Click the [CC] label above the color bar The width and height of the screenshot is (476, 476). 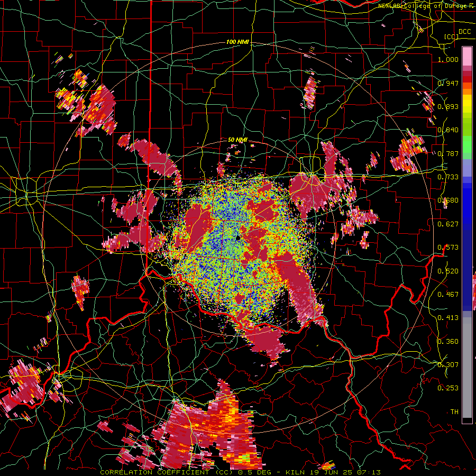(452, 37)
